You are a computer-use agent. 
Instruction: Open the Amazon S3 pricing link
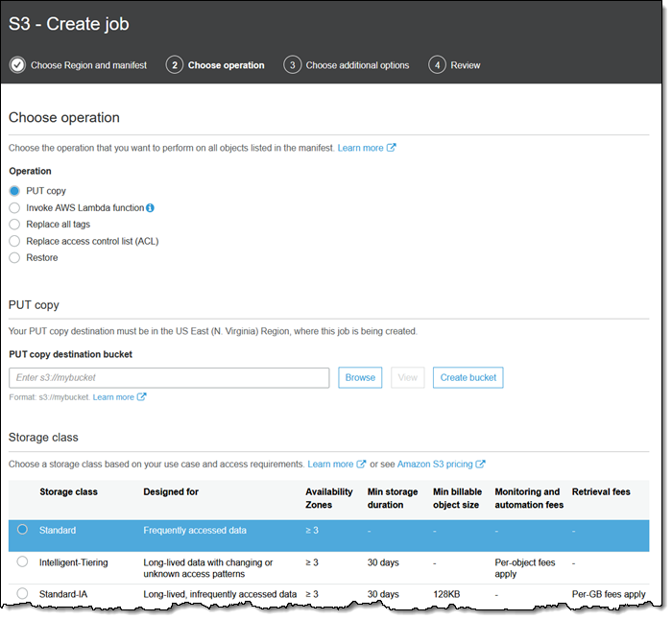pyautogui.click(x=434, y=465)
